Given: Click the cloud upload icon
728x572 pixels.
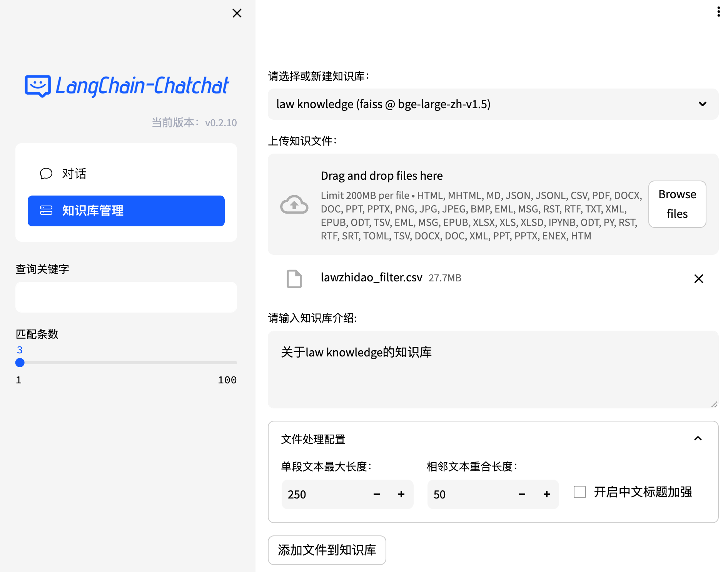Looking at the screenshot, I should [294, 204].
